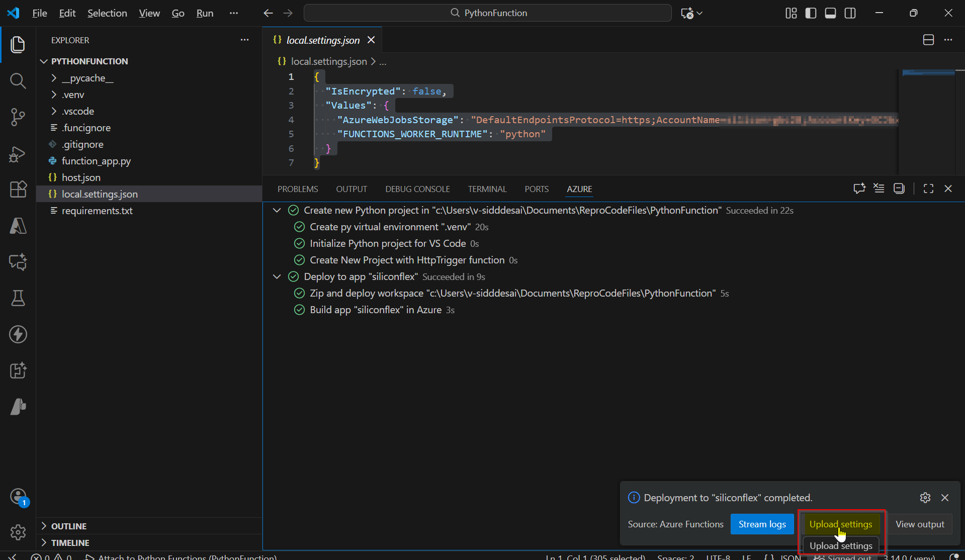Close the bottom panel
This screenshot has height=560, width=965.
click(948, 189)
